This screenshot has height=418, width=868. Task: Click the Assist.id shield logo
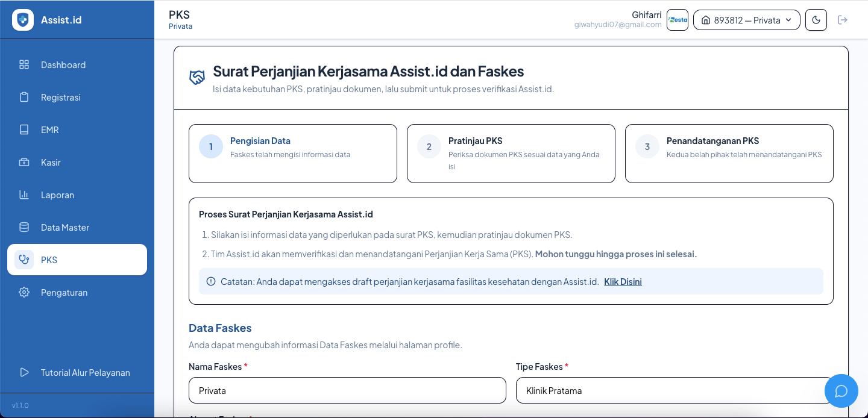(23, 20)
